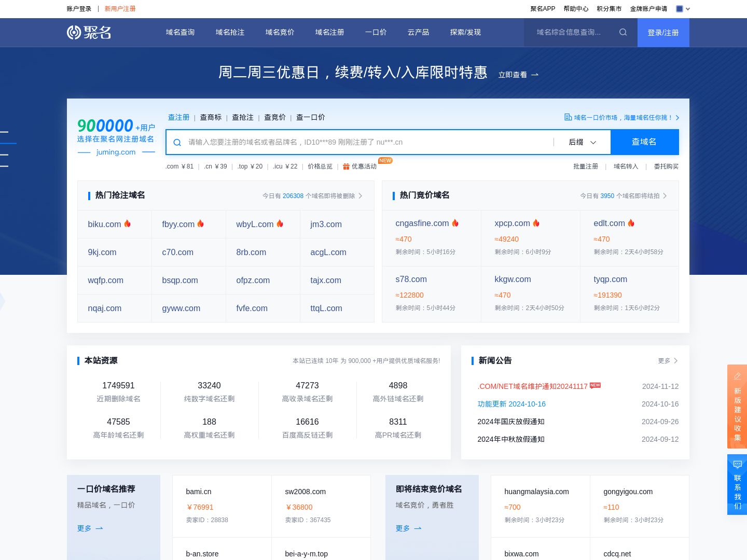
Task: Open 域名注册 navigation menu
Action: 329,32
